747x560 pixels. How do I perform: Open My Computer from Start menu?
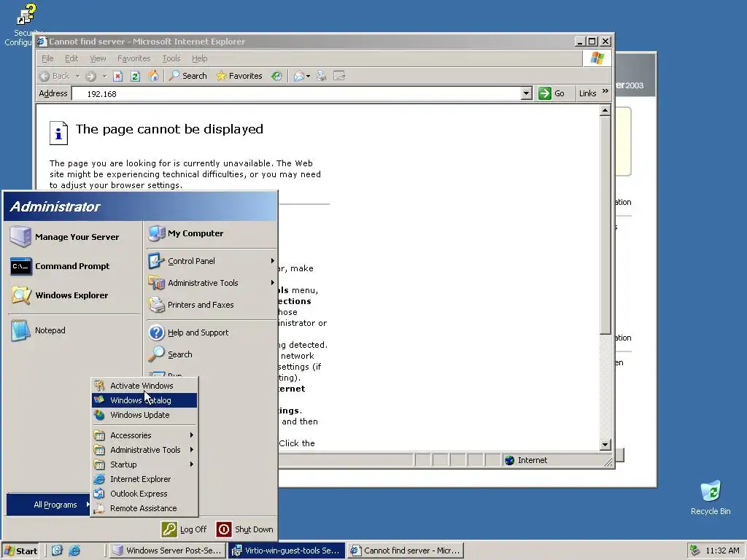click(x=211, y=233)
